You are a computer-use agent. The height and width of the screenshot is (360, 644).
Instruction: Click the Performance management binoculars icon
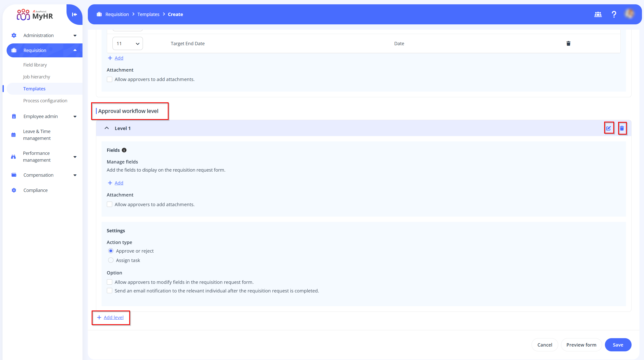point(13,157)
